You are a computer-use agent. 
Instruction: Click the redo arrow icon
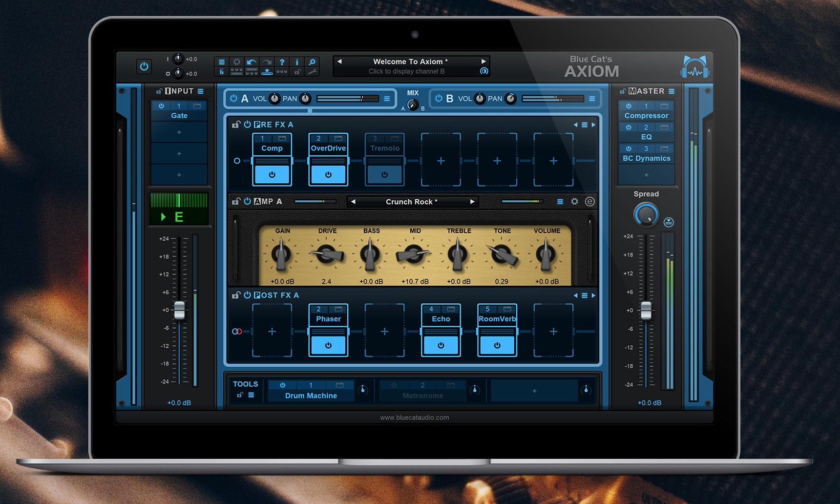pos(267,62)
